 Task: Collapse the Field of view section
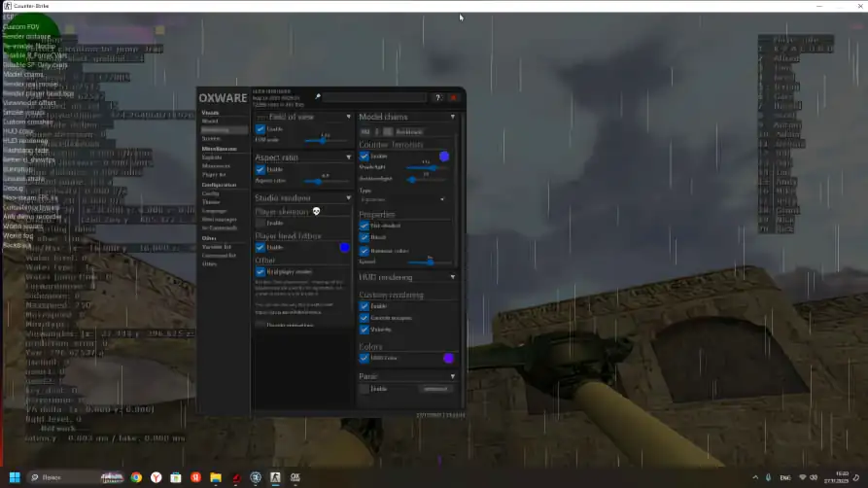(x=348, y=117)
